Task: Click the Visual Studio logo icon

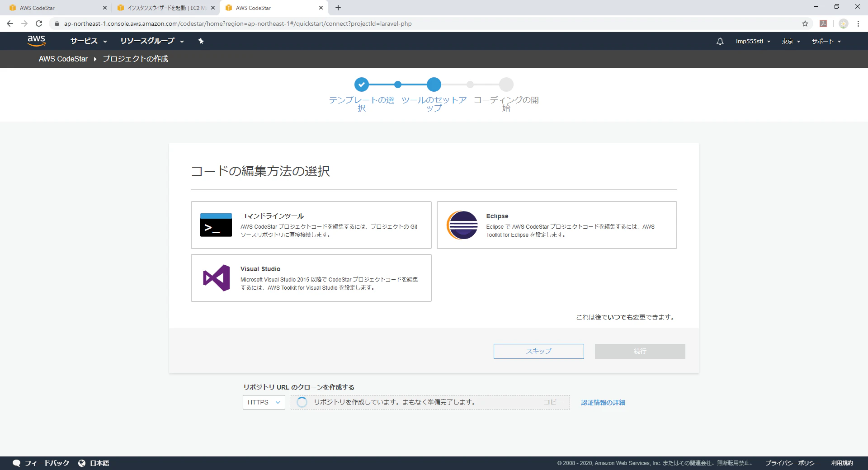Action: click(x=217, y=278)
